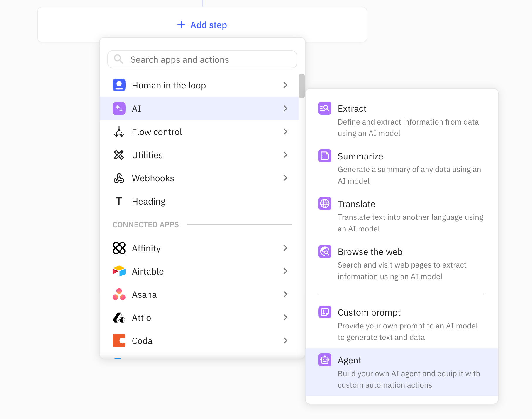Click the Coda app logo
Image resolution: width=532 pixels, height=419 pixels.
(x=119, y=340)
